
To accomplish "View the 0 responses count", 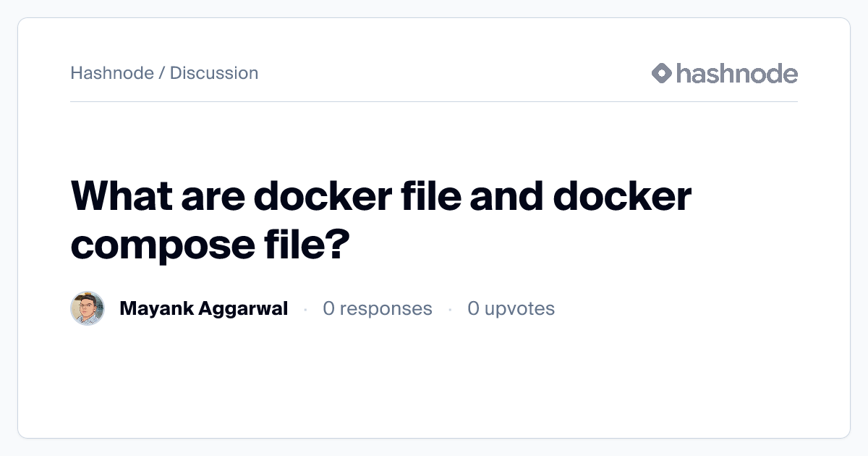I will (x=378, y=309).
